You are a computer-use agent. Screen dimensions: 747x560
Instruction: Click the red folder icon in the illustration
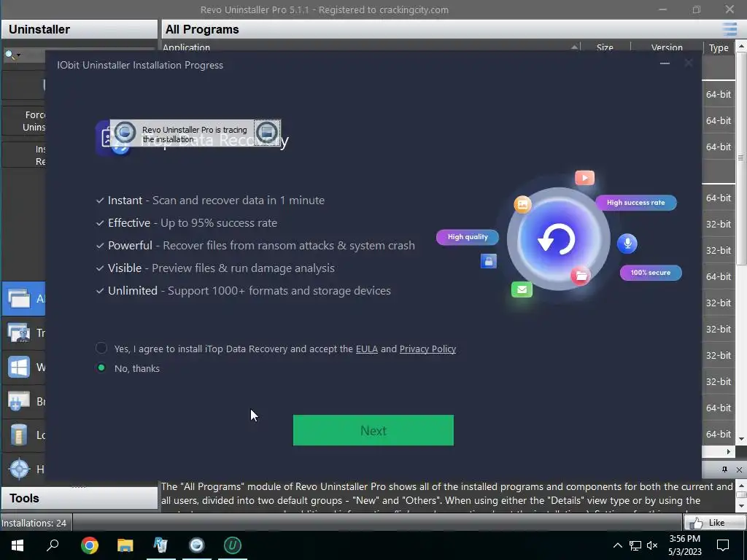pyautogui.click(x=581, y=275)
